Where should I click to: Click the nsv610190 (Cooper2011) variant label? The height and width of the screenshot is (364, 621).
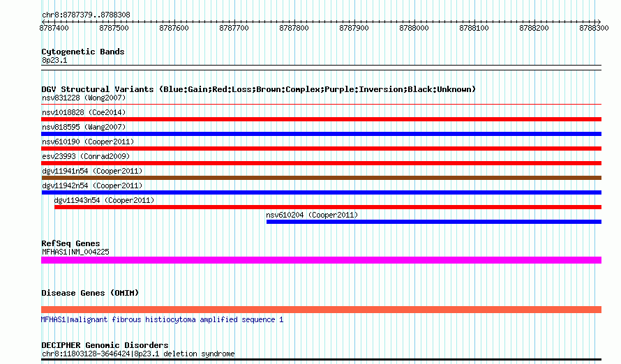click(88, 142)
